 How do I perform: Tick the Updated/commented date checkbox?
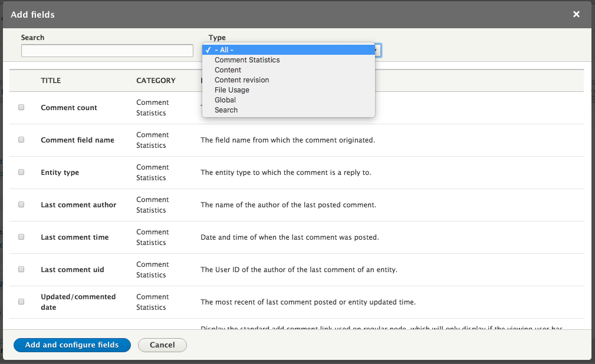[x=21, y=302]
